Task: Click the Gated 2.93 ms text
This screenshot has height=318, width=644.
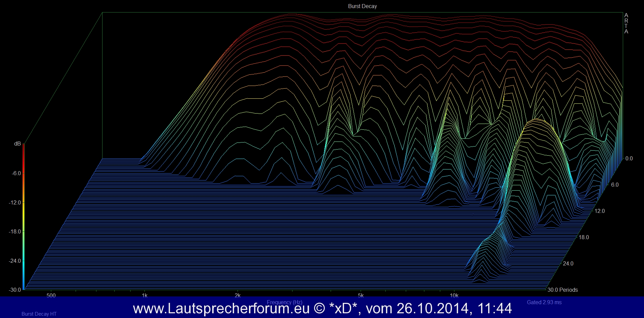Action: (x=544, y=302)
